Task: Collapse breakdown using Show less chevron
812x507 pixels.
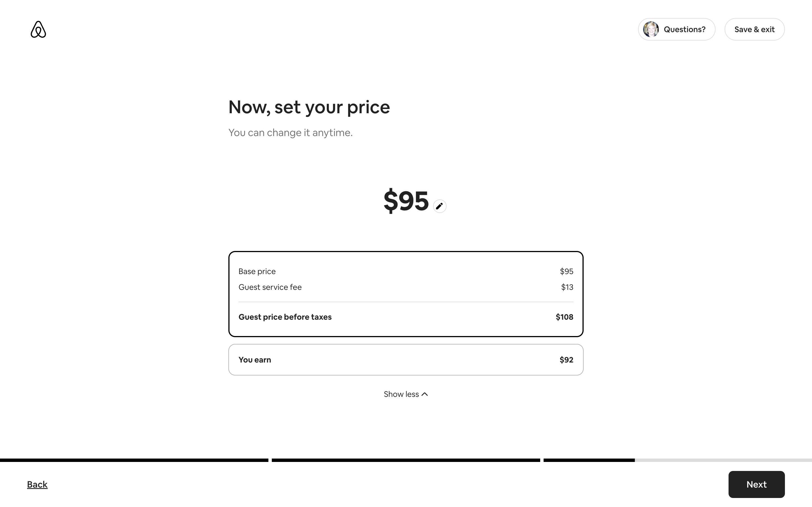Action: point(424,394)
